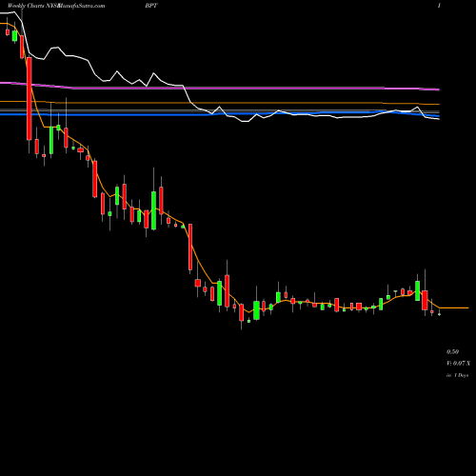Image resolution: width=476 pixels, height=476 pixels.
Task: Select the "Weekly Charts" header text
Action: coord(27,6)
